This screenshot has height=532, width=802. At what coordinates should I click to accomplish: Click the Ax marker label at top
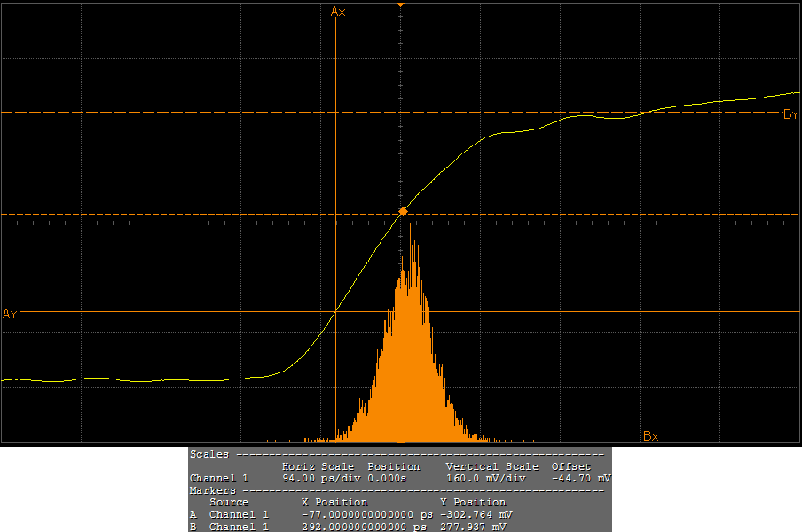tap(338, 12)
